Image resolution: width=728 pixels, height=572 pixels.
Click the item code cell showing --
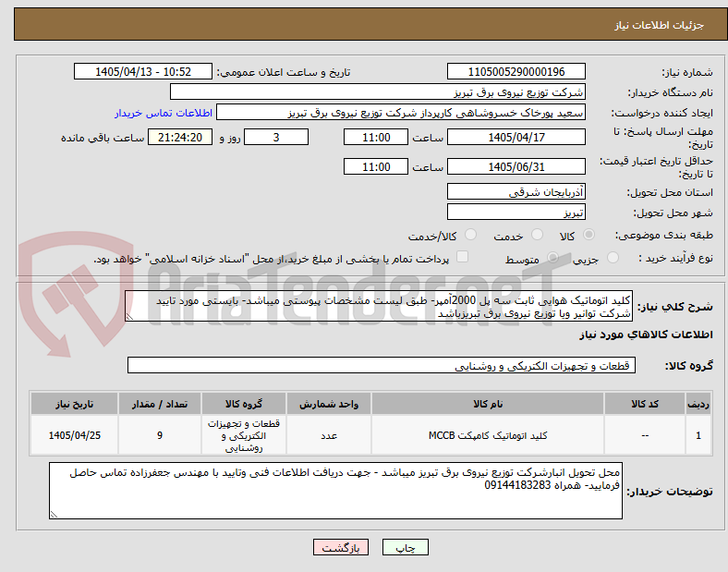tap(645, 435)
